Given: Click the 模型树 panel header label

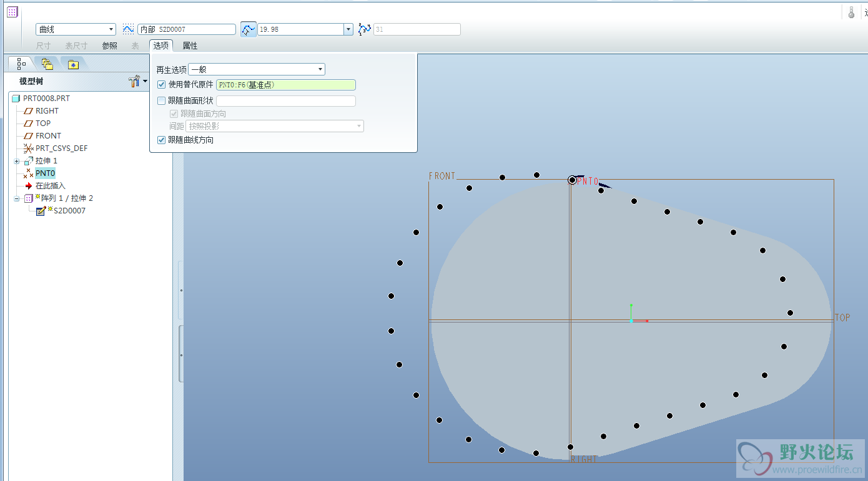Looking at the screenshot, I should click(x=31, y=81).
